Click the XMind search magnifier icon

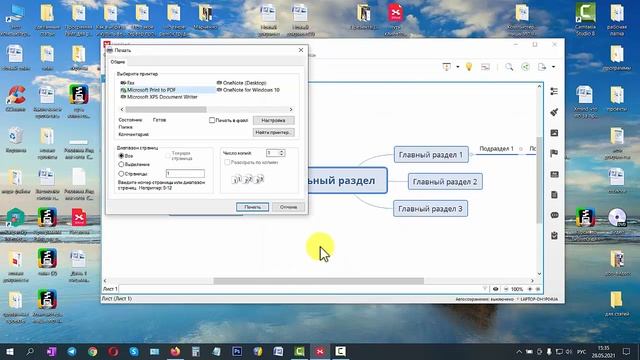point(509,67)
